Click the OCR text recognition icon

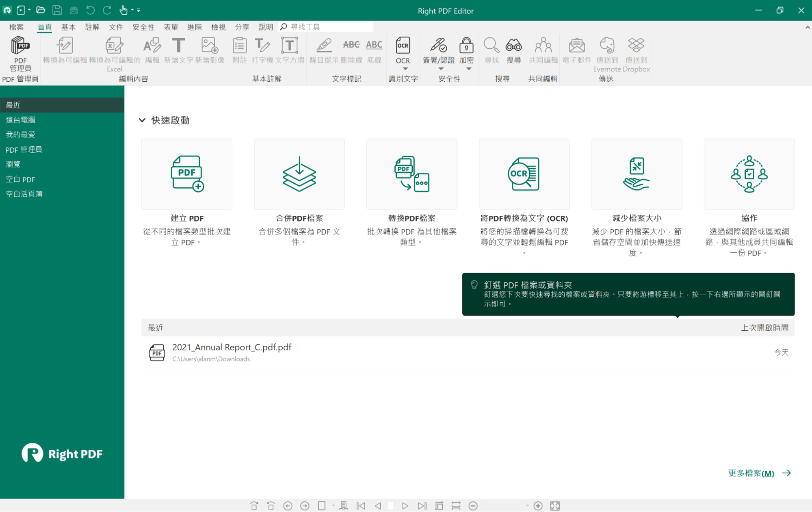(403, 46)
